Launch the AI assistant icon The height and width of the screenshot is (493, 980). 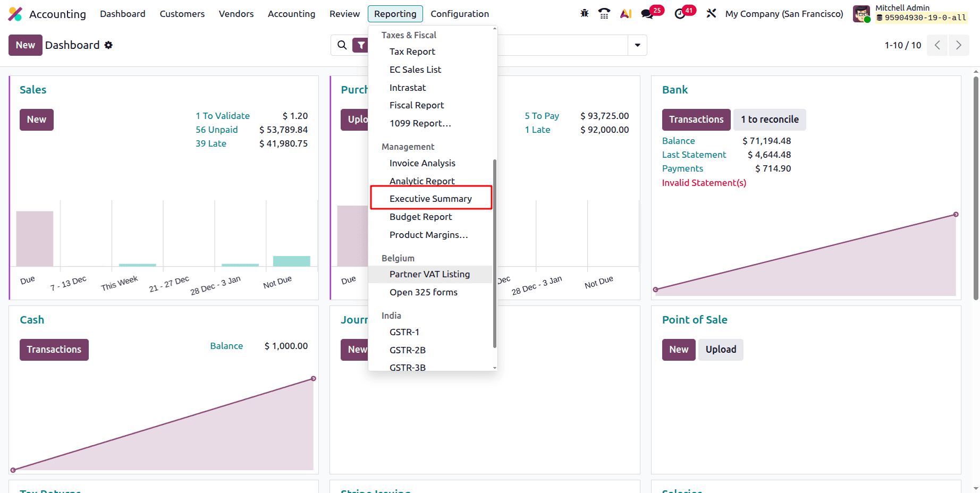tap(625, 13)
